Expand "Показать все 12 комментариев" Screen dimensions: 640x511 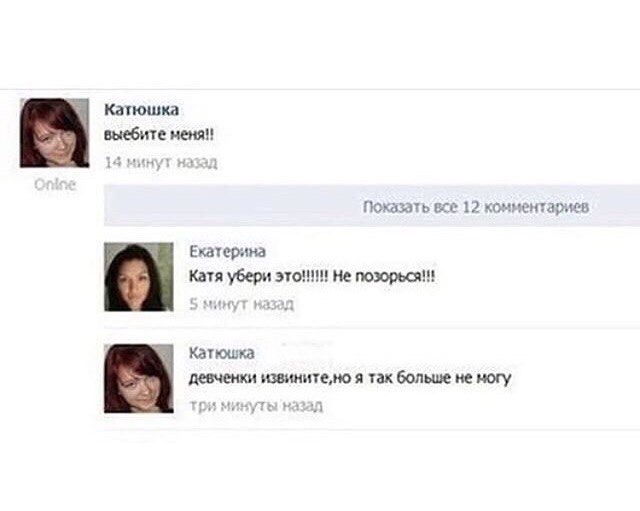click(475, 207)
